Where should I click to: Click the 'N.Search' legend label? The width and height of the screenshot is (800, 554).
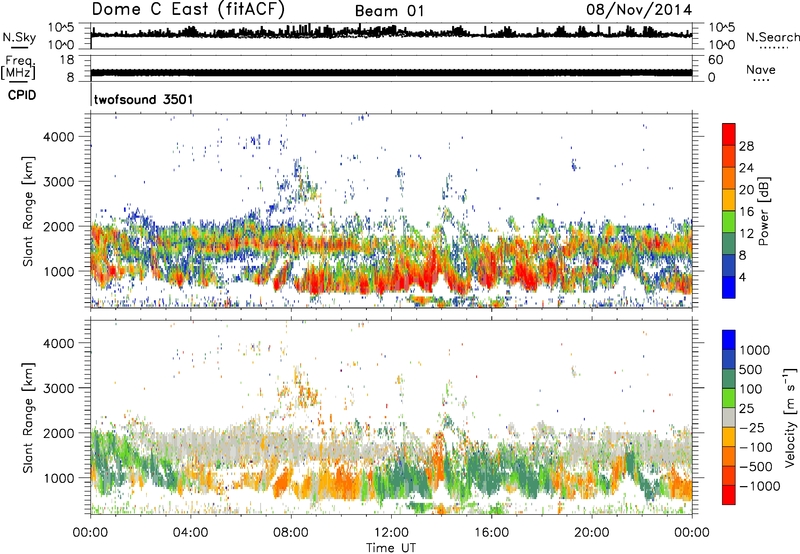pyautogui.click(x=772, y=37)
